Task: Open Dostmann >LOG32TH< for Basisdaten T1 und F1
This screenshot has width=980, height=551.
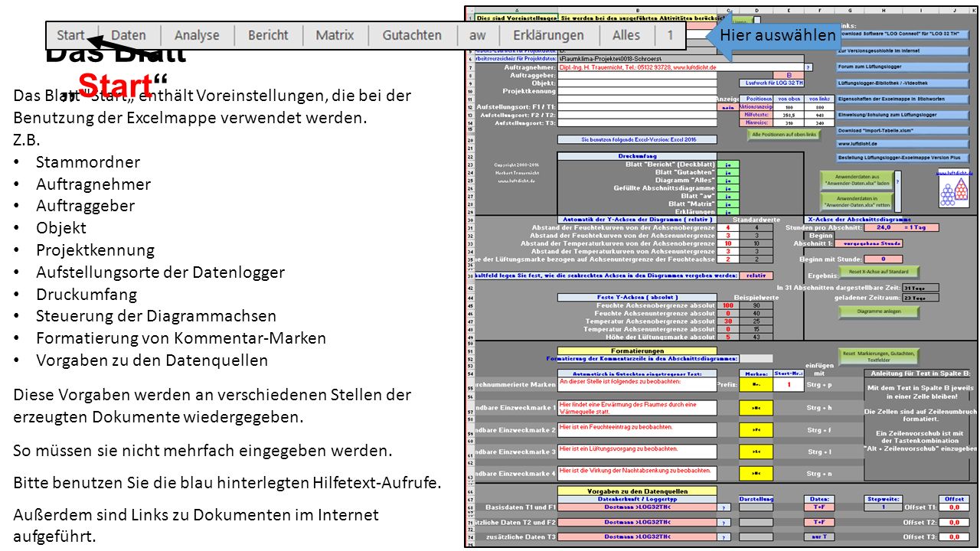Action: click(637, 507)
